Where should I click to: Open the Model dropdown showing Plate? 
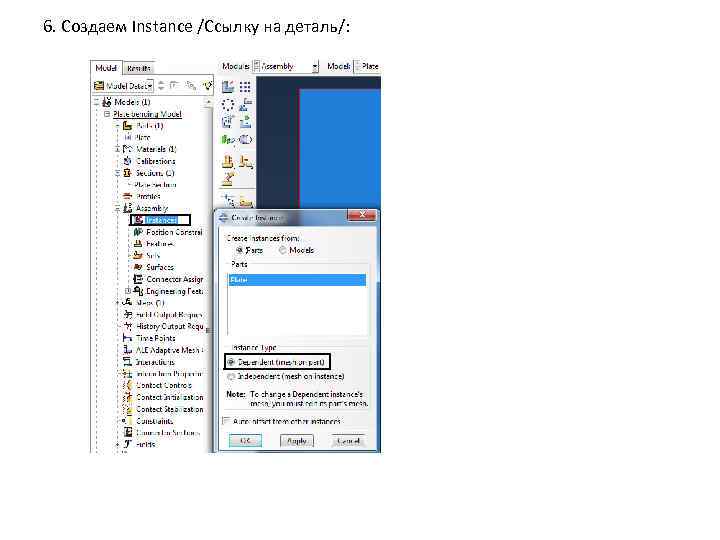(367, 67)
